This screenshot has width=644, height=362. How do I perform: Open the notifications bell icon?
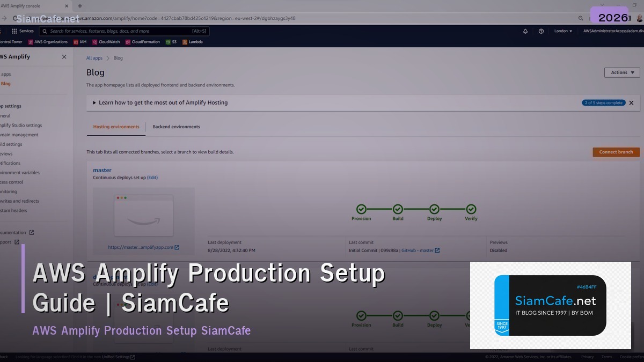pyautogui.click(x=525, y=31)
